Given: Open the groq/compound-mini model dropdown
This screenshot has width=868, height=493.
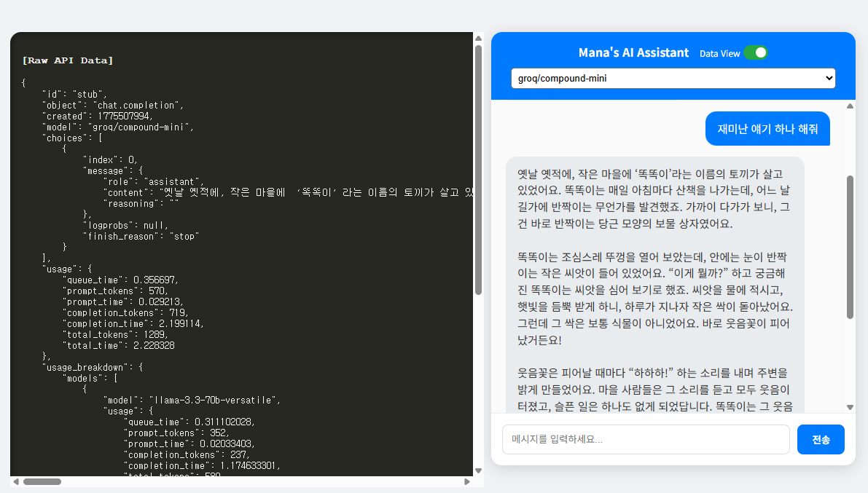Looking at the screenshot, I should (672, 78).
